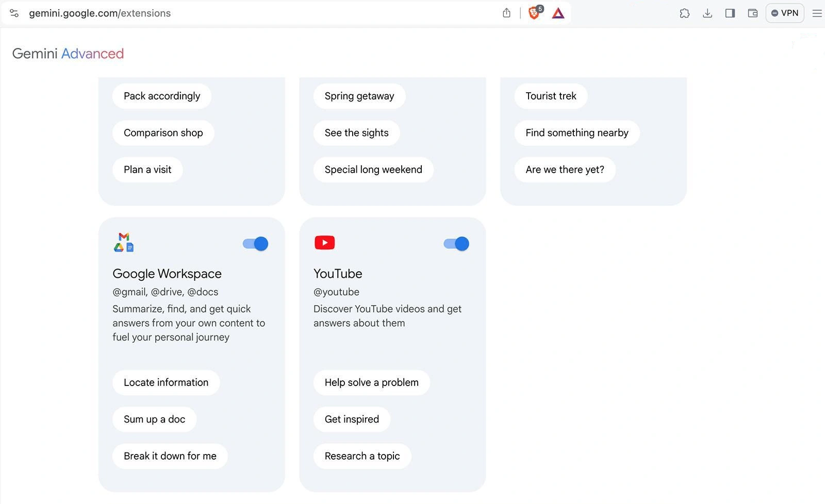
Task: Click the Sum up a doc chip
Action: tap(154, 419)
